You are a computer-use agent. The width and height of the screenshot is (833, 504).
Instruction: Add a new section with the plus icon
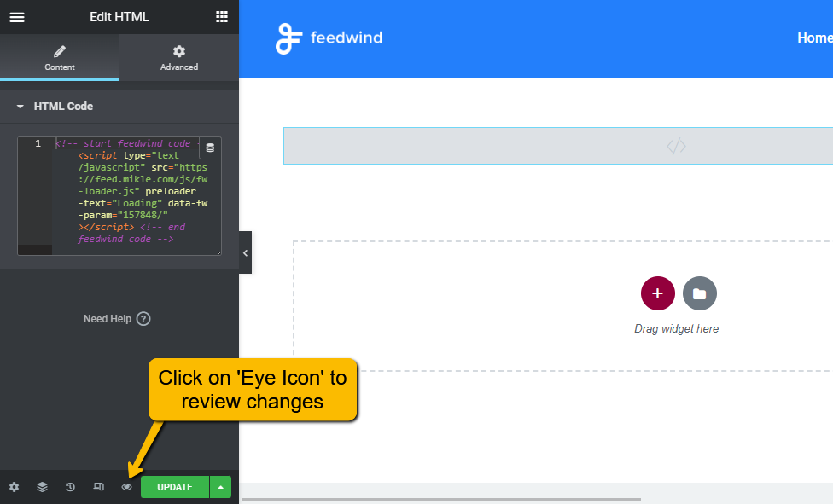coord(657,293)
